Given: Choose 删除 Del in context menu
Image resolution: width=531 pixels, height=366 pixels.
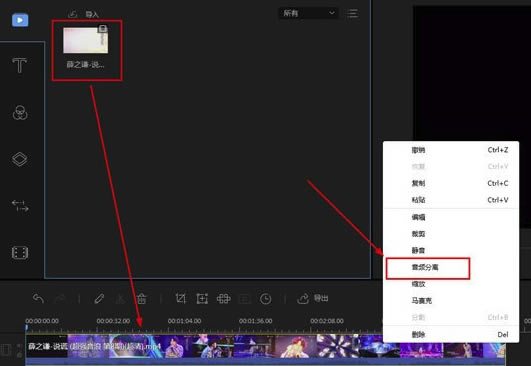Looking at the screenshot, I should tap(451, 335).
